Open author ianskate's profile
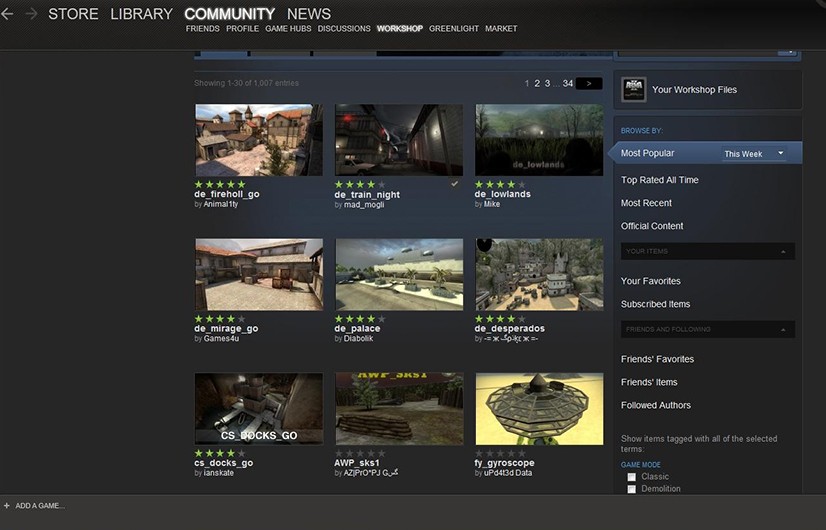This screenshot has width=826, height=530. tap(219, 473)
